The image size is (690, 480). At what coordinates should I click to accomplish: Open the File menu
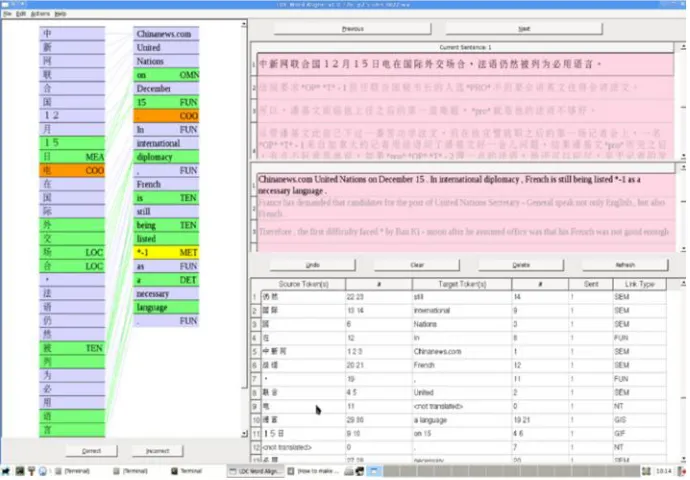[7, 14]
